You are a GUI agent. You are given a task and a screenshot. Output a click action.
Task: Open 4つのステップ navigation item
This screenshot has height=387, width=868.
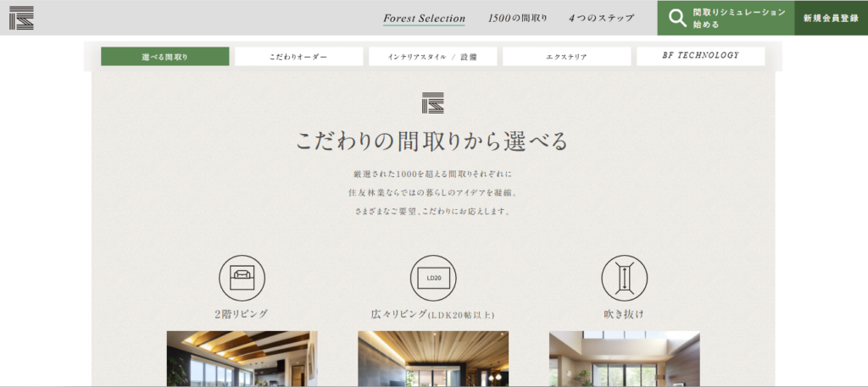(x=601, y=18)
